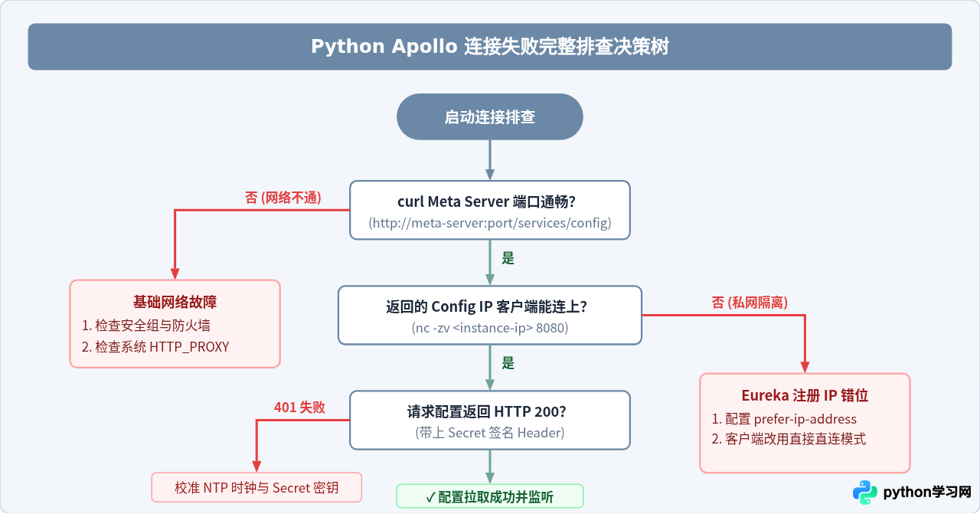
Task: Click '2. 客户端改用直接直连模式' item
Action: 789,440
